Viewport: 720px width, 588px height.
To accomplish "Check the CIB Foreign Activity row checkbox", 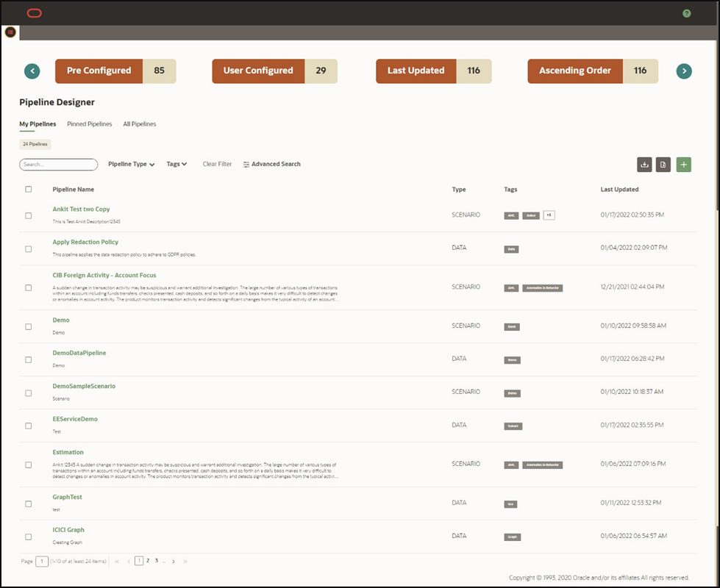I will (29, 288).
